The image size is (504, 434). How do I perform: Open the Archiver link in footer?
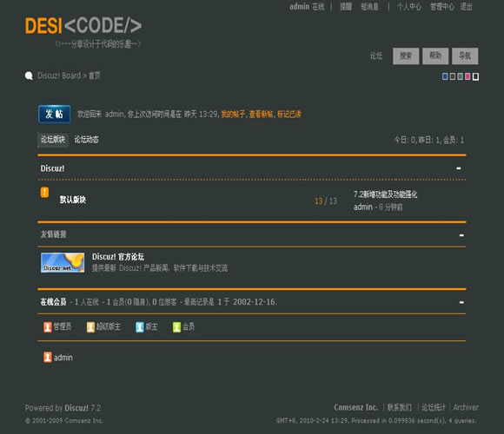[466, 407]
